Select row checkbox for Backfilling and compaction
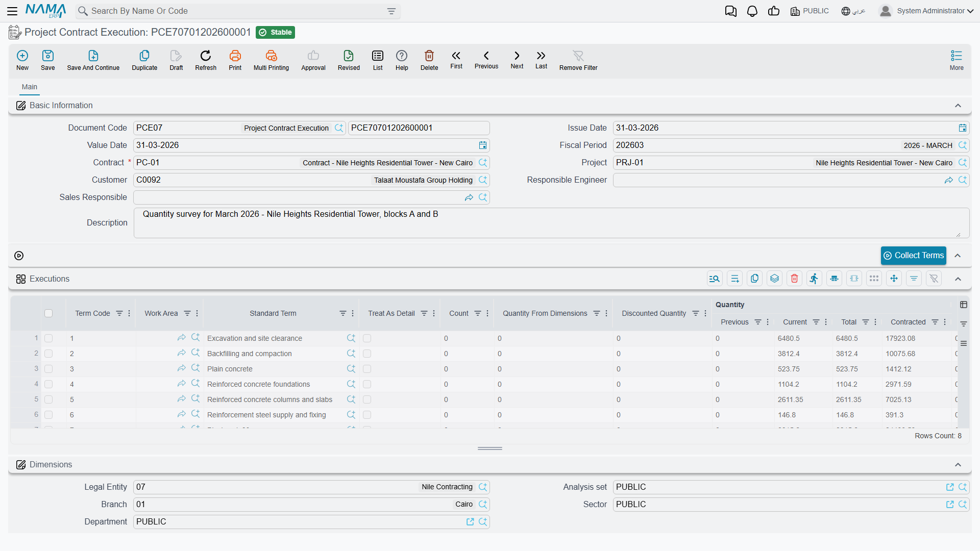This screenshot has width=980, height=551. click(x=48, y=354)
